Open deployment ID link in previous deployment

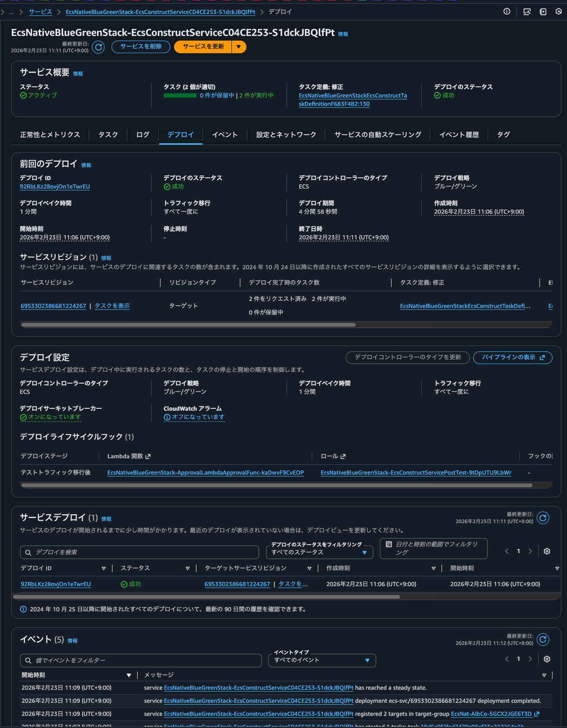point(55,187)
